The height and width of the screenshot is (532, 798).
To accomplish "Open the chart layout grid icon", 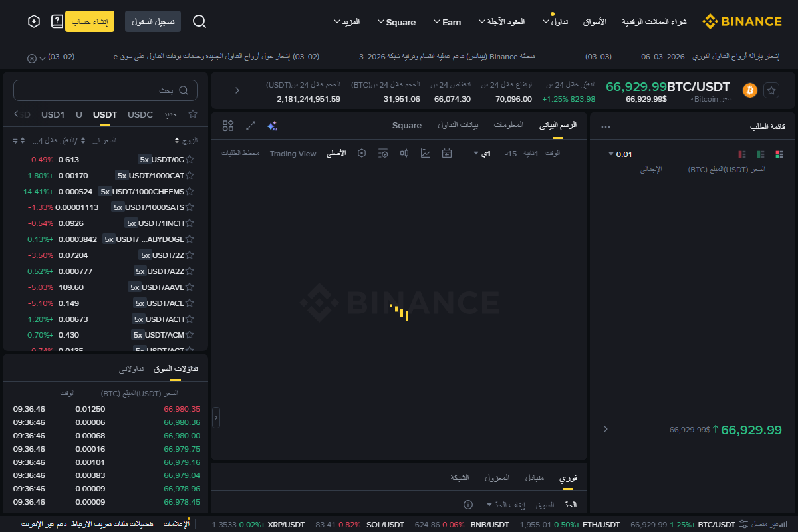I will click(228, 126).
